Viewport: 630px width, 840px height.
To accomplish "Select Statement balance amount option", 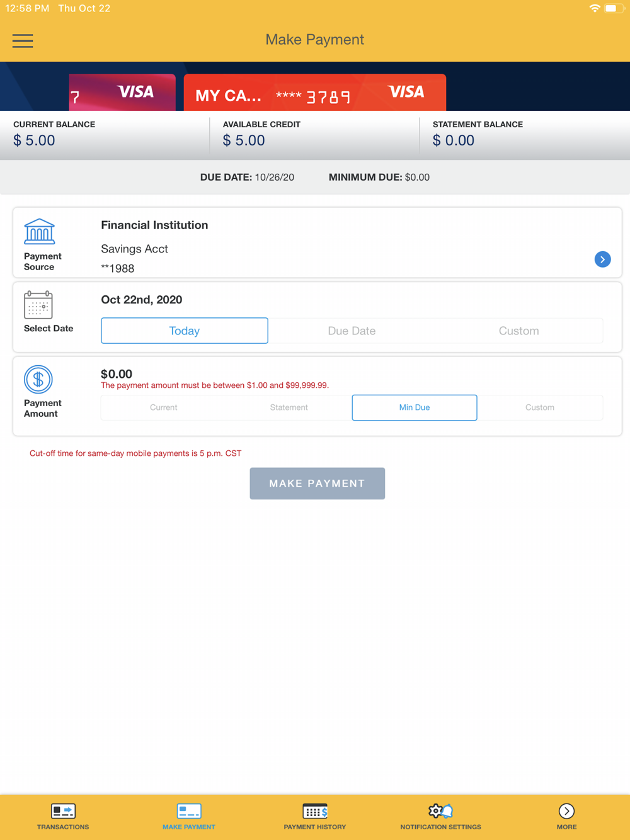I will pyautogui.click(x=289, y=407).
